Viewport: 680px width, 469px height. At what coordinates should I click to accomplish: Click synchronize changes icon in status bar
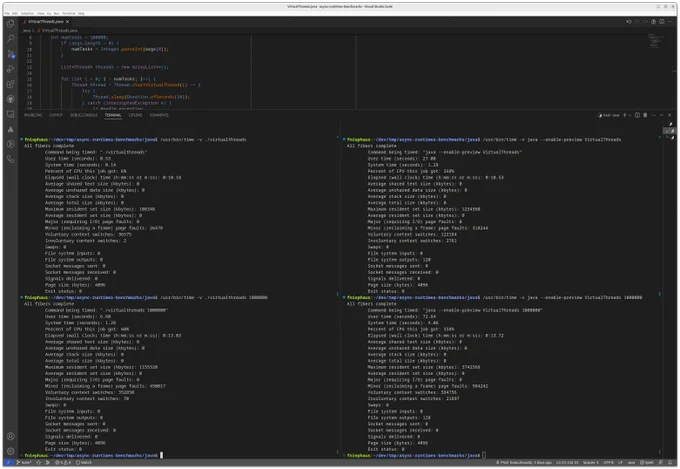[39, 462]
